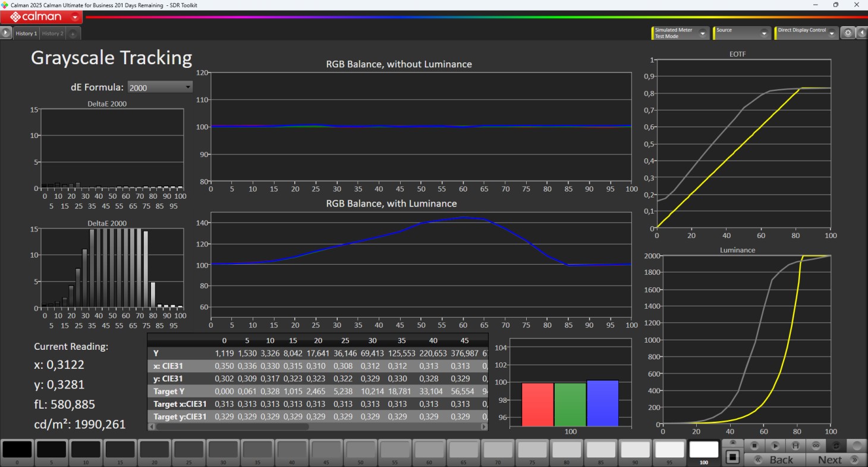Open the dE Formula dropdown
Screen dimensions: 868x467
click(160, 87)
